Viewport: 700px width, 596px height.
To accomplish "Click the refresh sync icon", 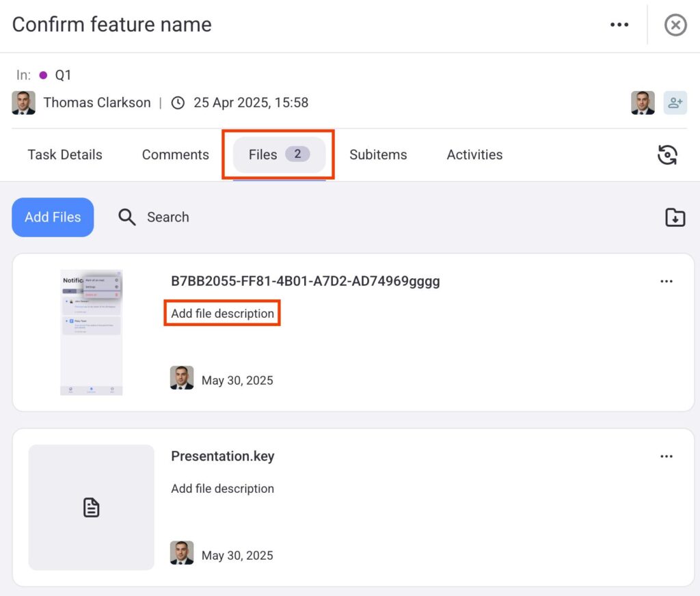I will point(667,155).
